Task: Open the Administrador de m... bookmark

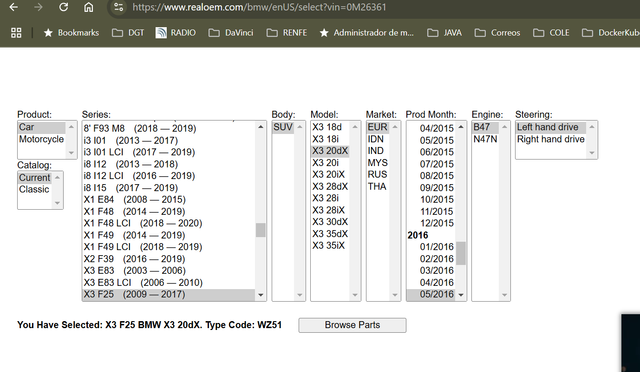Action: click(x=367, y=33)
